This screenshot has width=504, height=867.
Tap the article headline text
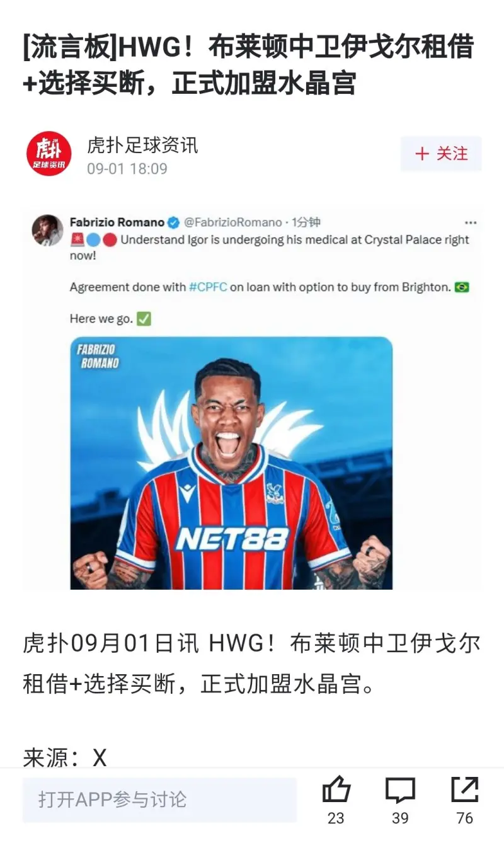pos(248,65)
